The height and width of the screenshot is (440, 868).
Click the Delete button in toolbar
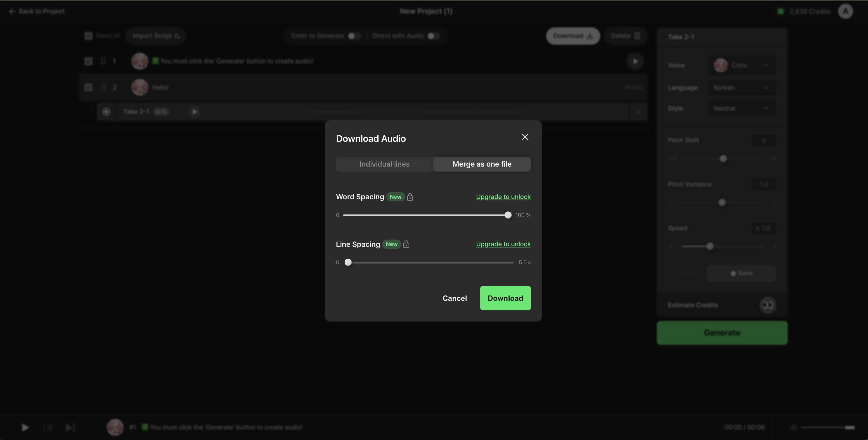click(625, 36)
